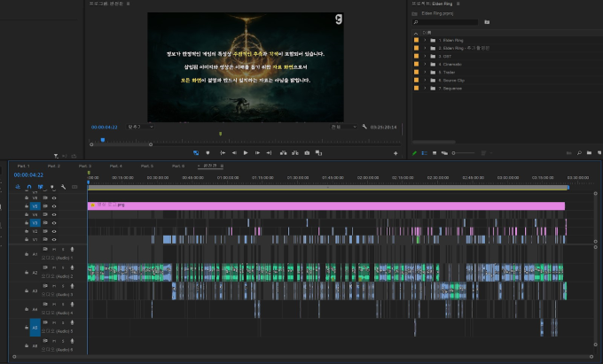Switch to the Part. 2 sequence tab
This screenshot has width=603, height=364.
click(54, 166)
